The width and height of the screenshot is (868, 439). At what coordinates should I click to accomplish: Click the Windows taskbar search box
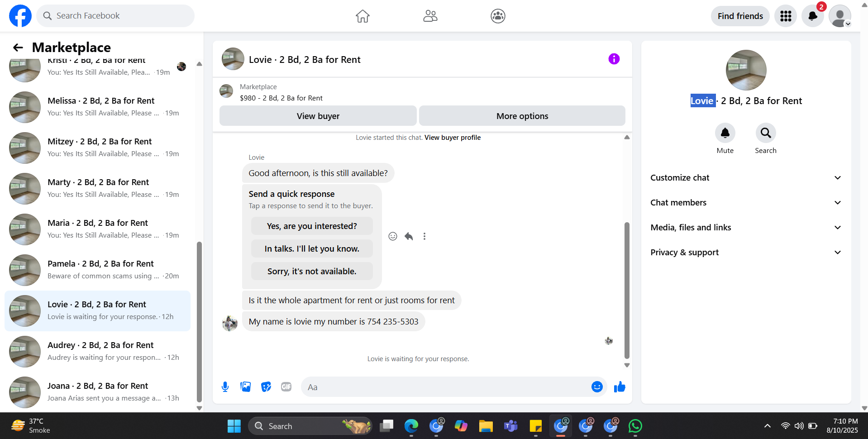[x=310, y=426]
